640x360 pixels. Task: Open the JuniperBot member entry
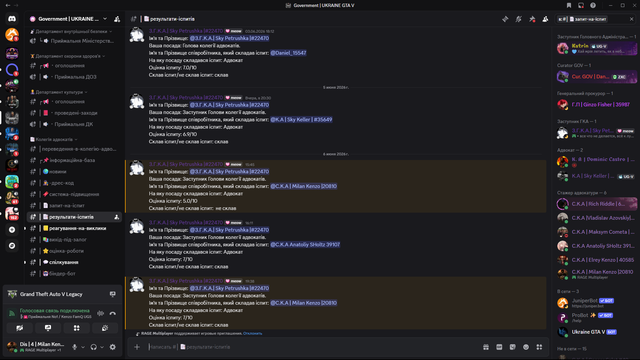point(596,302)
